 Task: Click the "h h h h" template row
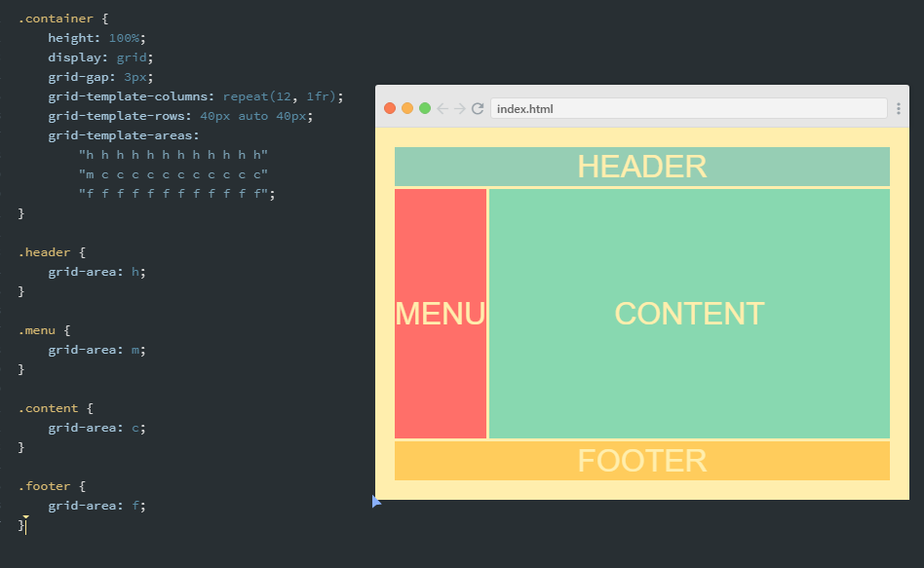(173, 155)
